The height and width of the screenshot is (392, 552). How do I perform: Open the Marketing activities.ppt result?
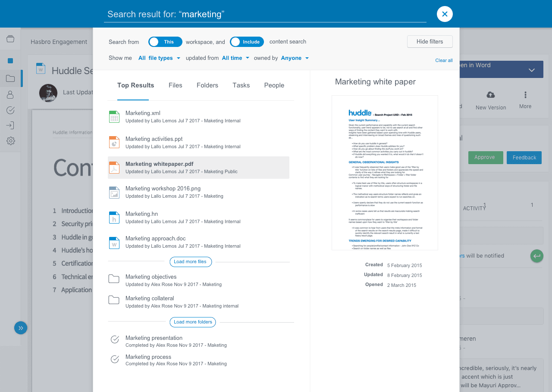pyautogui.click(x=198, y=142)
